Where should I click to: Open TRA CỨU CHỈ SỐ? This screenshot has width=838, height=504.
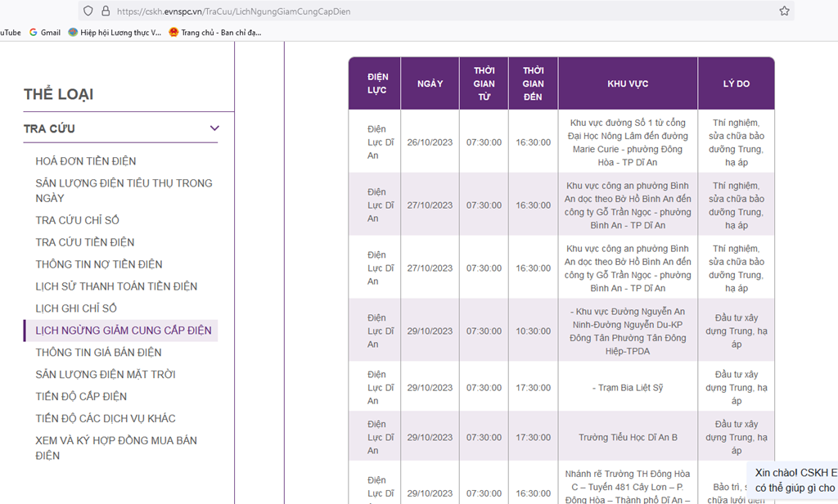[x=77, y=220]
